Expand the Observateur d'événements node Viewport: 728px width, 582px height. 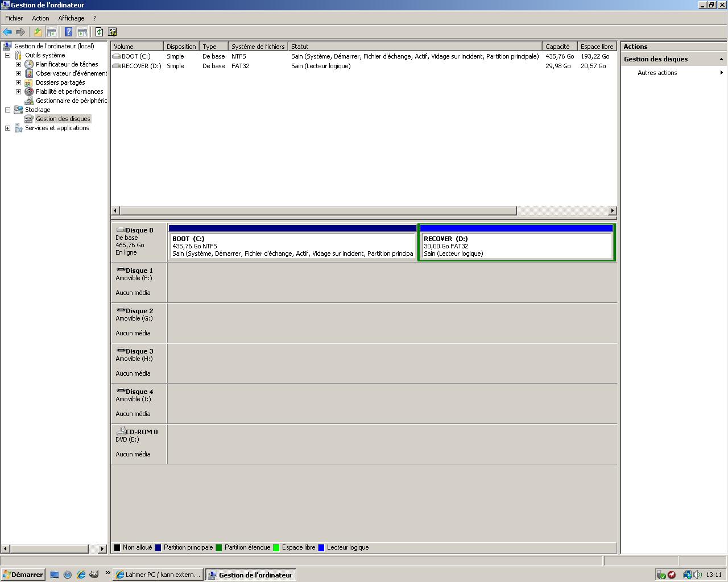point(18,73)
